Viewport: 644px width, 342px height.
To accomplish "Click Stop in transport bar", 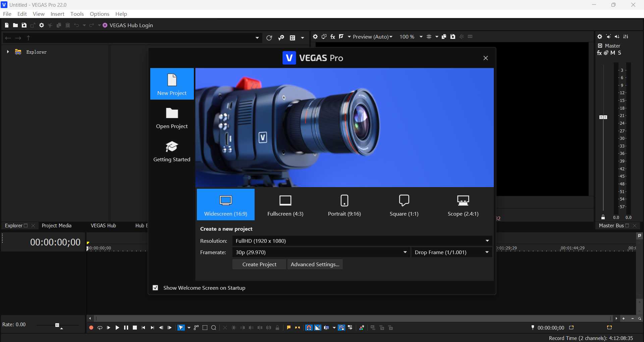I will click(x=135, y=328).
